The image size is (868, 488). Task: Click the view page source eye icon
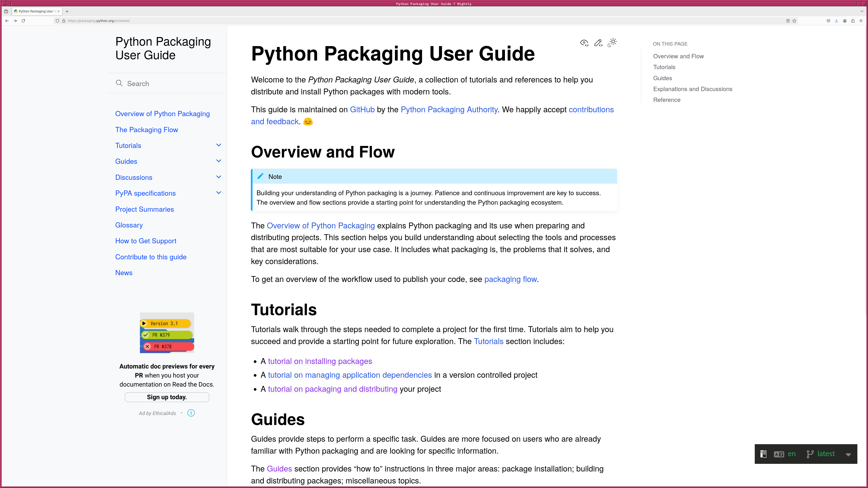click(584, 43)
